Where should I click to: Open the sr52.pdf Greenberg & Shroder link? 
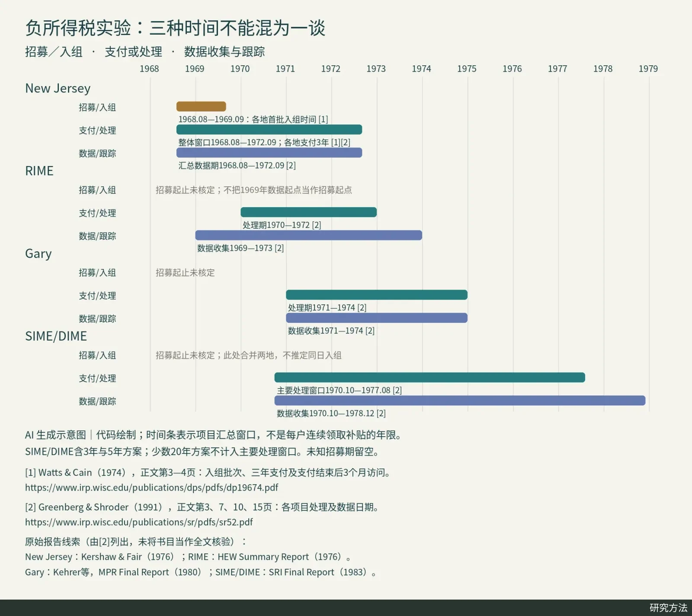(x=139, y=522)
